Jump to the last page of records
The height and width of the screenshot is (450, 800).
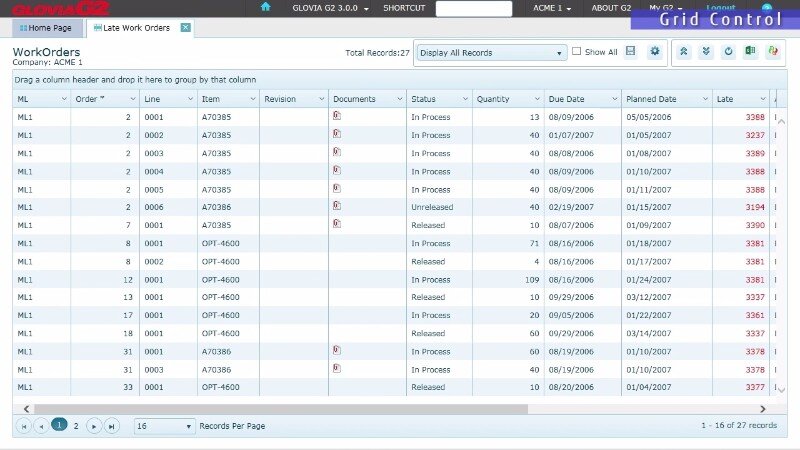(112, 426)
